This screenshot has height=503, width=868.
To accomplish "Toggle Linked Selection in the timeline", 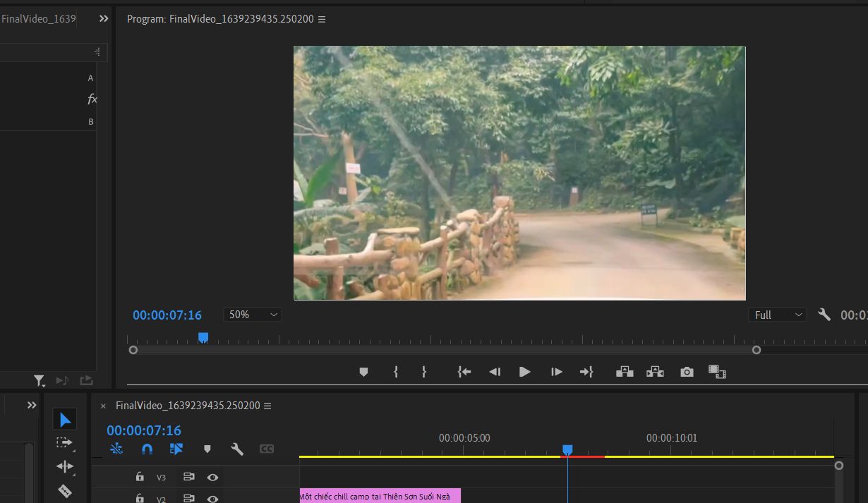I will 176,449.
